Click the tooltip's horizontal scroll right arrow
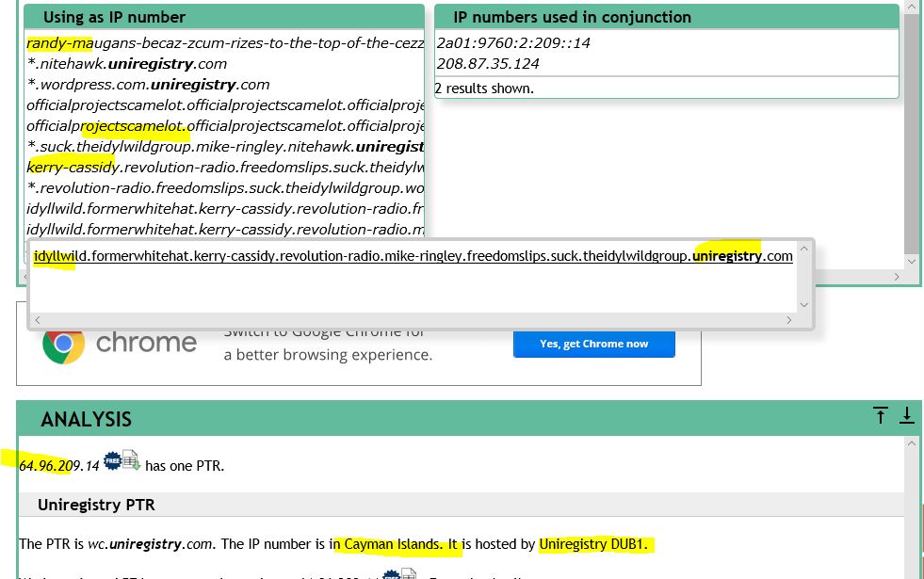Screen dimensions: 924x579 point(788,320)
